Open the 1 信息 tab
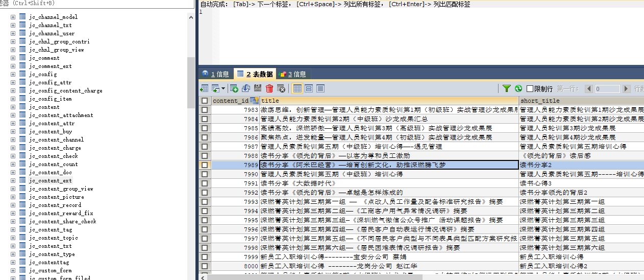 tap(216, 74)
